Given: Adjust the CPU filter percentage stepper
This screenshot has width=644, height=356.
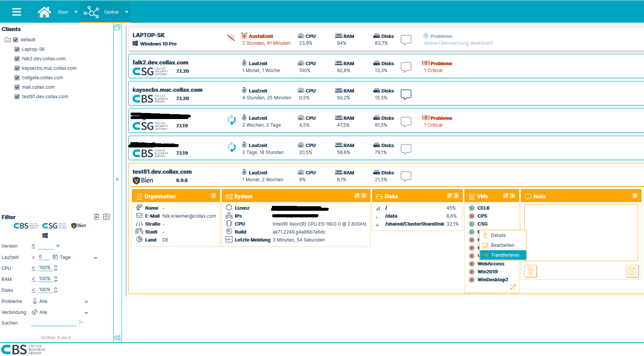Looking at the screenshot, I should pyautogui.click(x=56, y=268).
